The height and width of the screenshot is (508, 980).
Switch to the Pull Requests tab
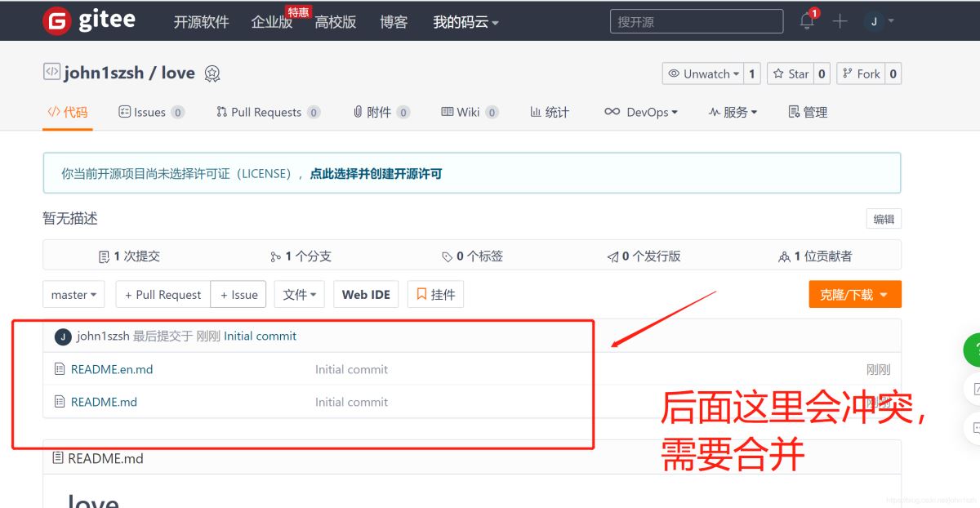[x=268, y=112]
